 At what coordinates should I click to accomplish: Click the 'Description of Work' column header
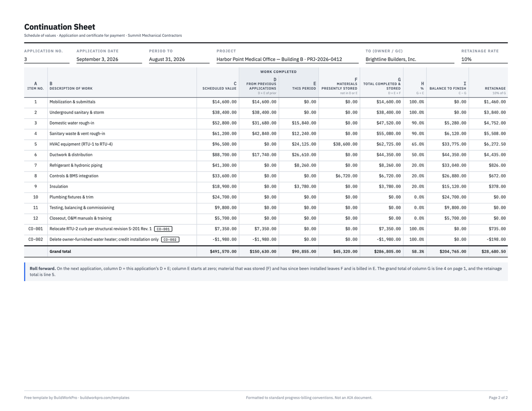[x=71, y=88]
